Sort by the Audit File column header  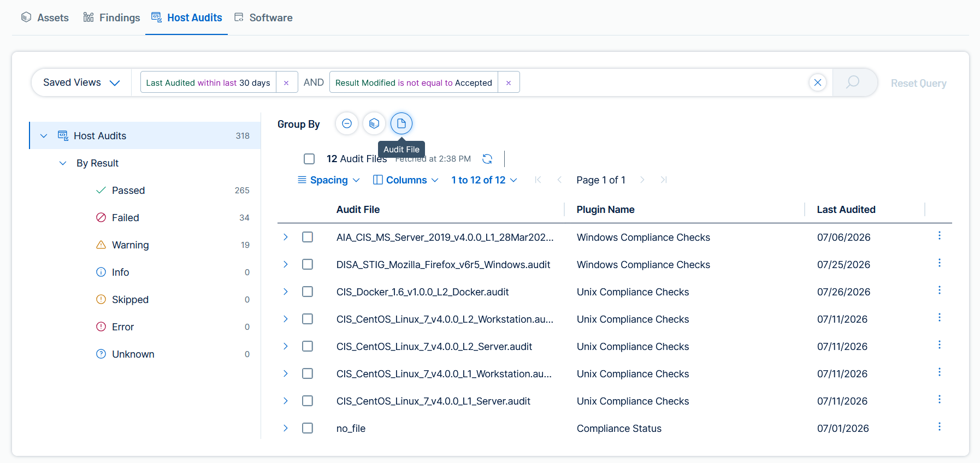pyautogui.click(x=358, y=210)
